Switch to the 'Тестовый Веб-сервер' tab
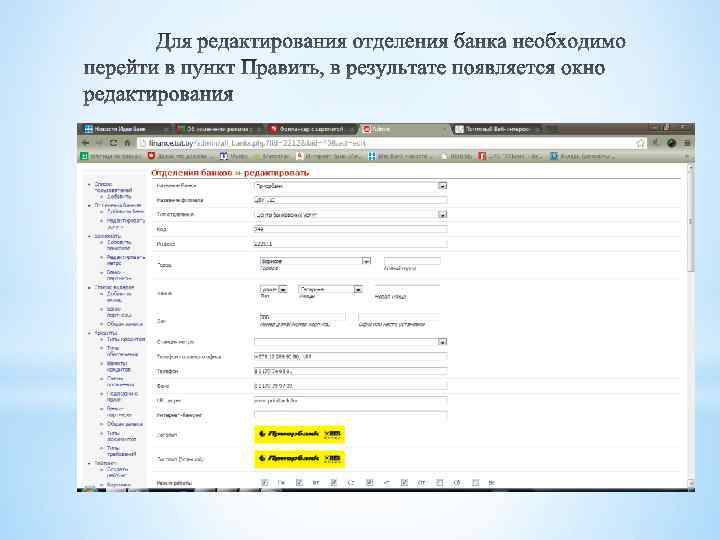 pyautogui.click(x=497, y=129)
